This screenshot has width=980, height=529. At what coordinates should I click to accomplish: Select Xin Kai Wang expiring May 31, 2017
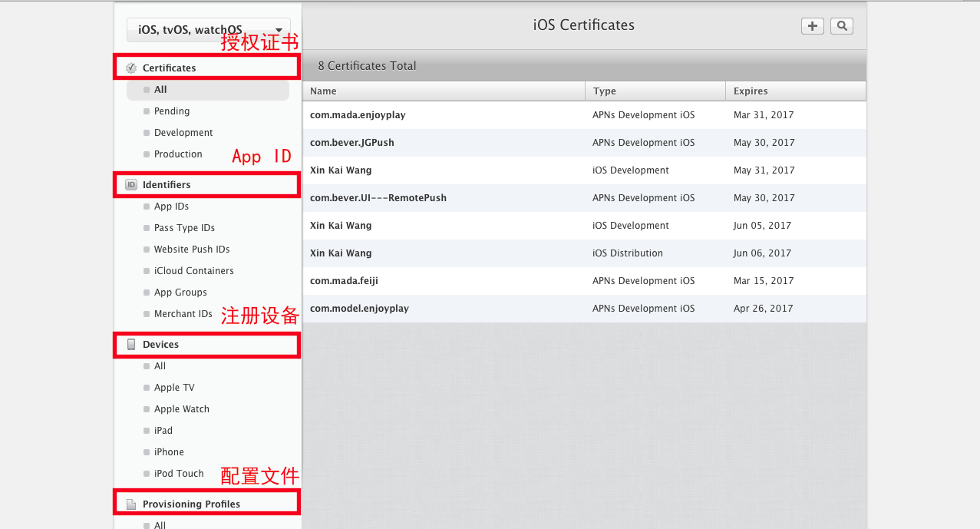pos(584,170)
